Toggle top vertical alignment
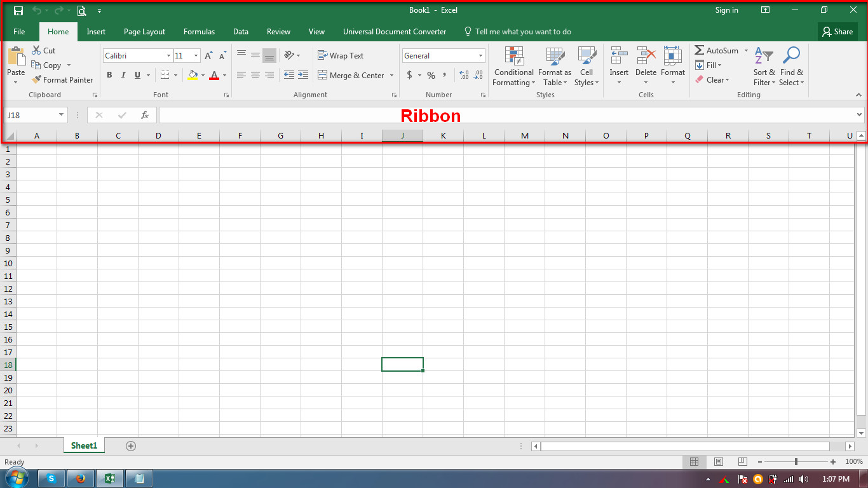 [x=241, y=55]
